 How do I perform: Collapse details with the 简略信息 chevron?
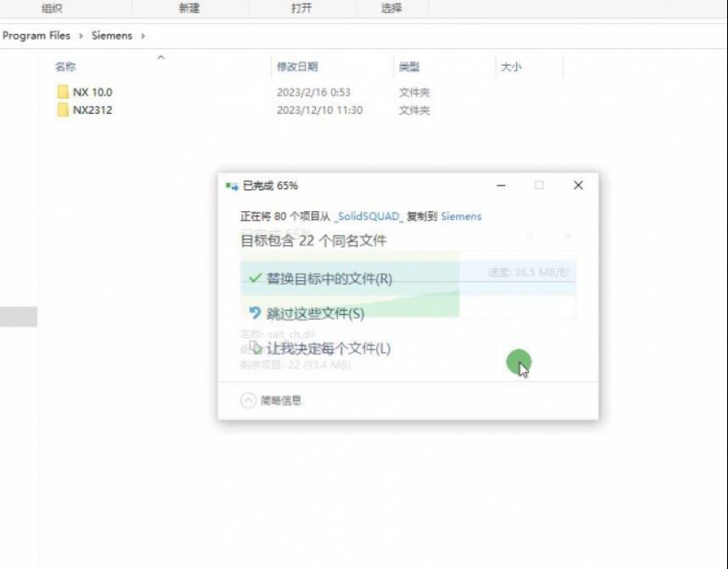point(248,400)
